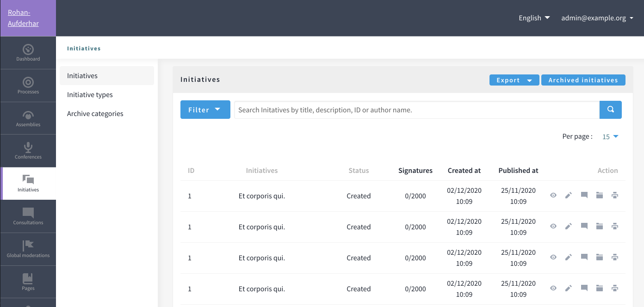Open Consultations in the sidebar

28,216
